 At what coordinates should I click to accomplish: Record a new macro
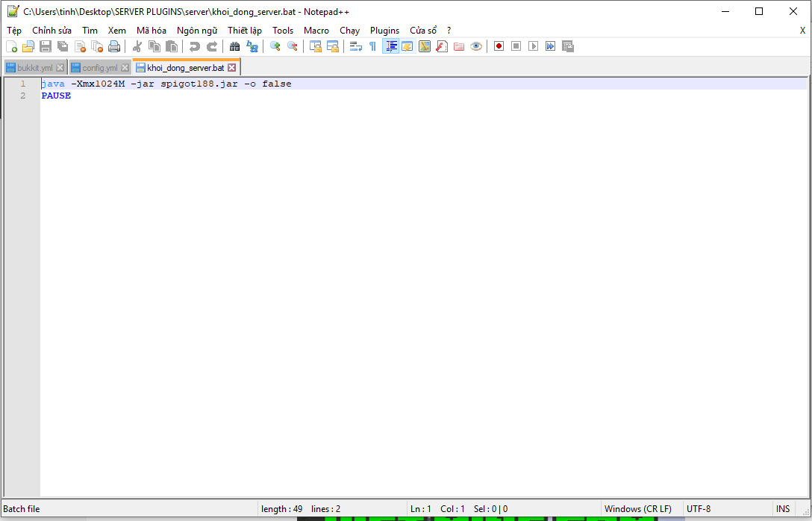(x=499, y=46)
